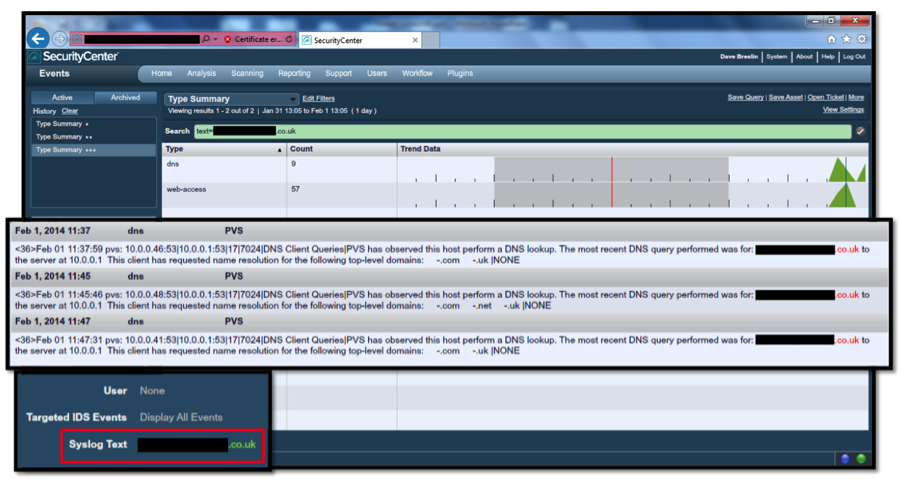Viewport: 900px width, 484px height.
Task: Open the address bar search magnifier
Action: coord(205,39)
